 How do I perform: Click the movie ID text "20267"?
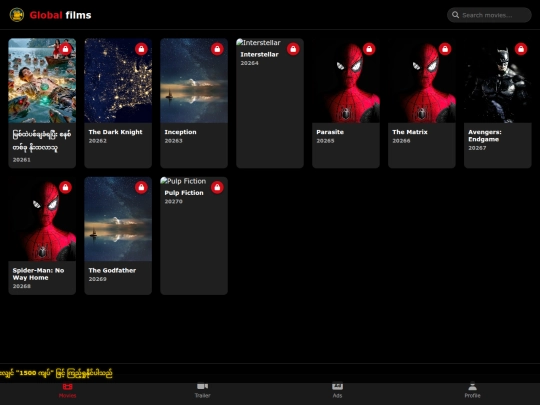pos(477,148)
